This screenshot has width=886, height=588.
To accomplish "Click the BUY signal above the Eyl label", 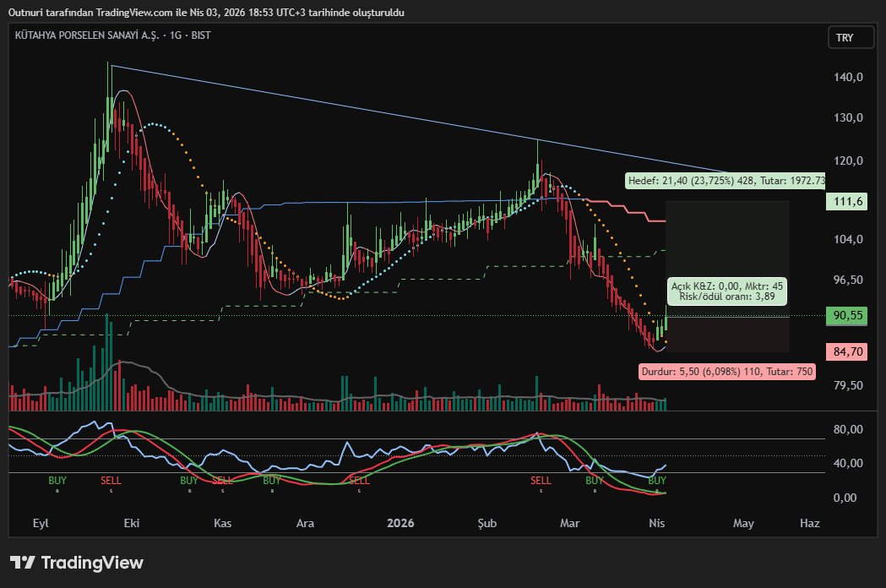I will 57,481.
